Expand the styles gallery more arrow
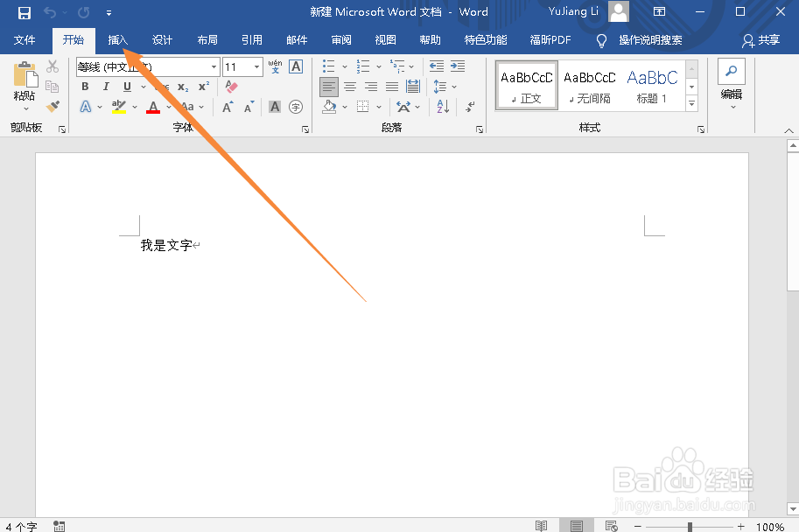The height and width of the screenshot is (532, 799). 691,103
